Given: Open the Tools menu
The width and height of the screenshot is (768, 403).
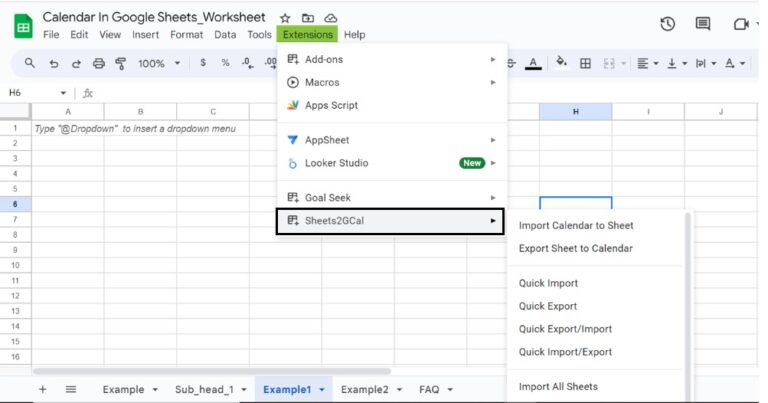Looking at the screenshot, I should click(259, 35).
